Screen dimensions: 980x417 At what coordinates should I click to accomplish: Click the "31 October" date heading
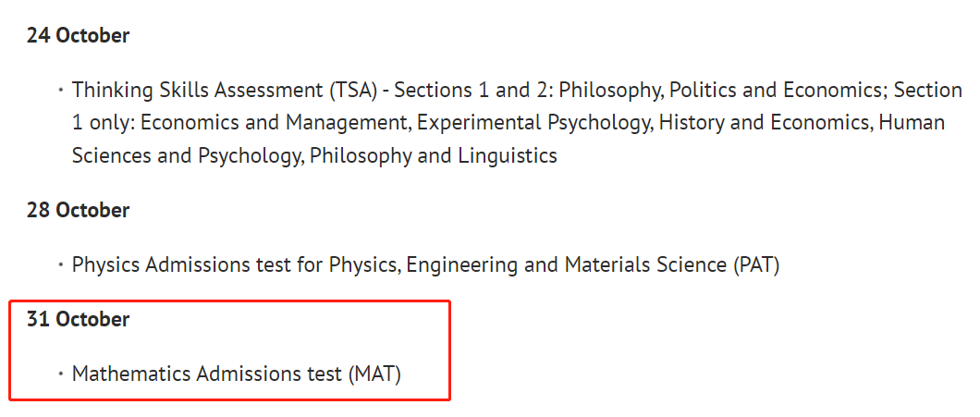pyautogui.click(x=79, y=320)
